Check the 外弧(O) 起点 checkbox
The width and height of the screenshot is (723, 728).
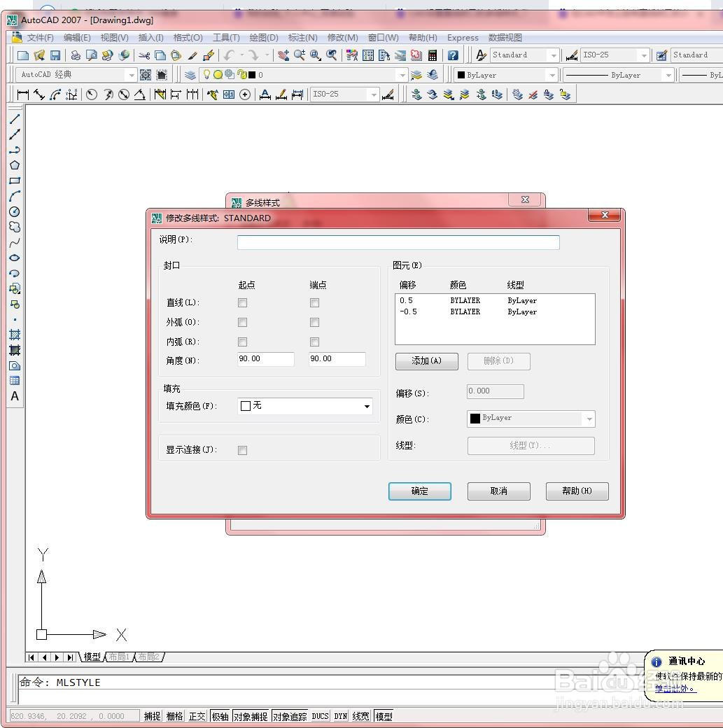[x=242, y=322]
